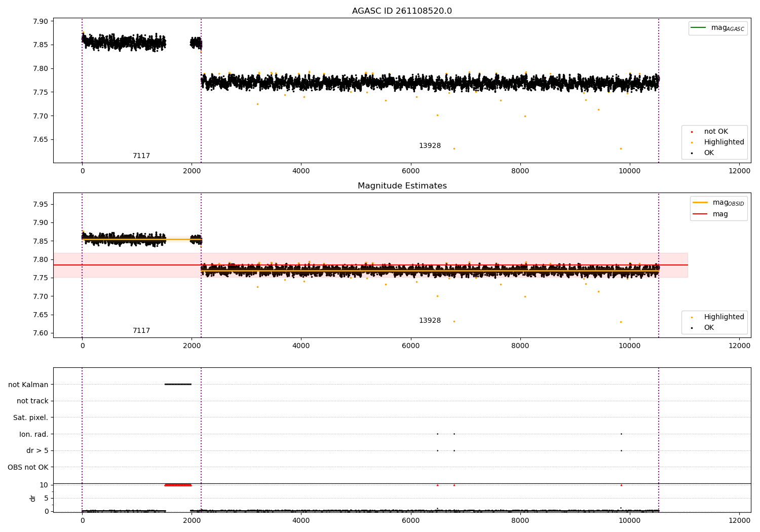Image resolution: width=760 pixels, height=532 pixels.
Task: Click the Magnitude Estimates panel title
Action: (402, 186)
